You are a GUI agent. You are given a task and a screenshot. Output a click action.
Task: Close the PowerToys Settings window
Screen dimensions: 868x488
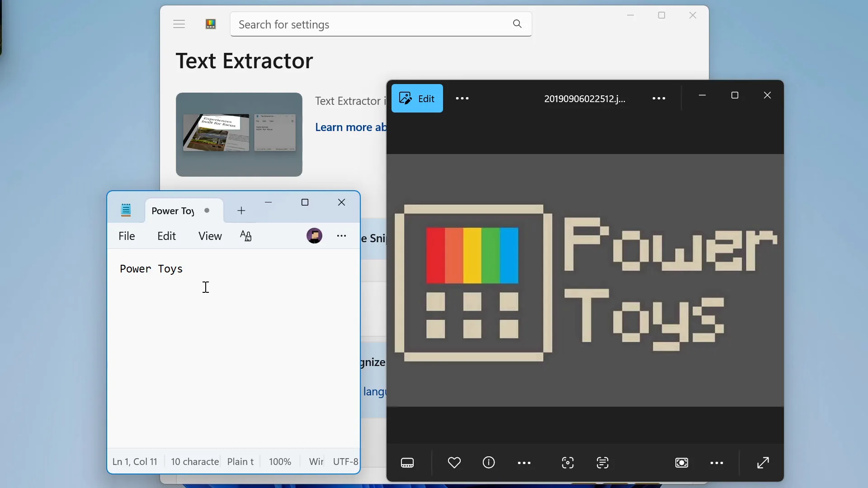pyautogui.click(x=693, y=15)
